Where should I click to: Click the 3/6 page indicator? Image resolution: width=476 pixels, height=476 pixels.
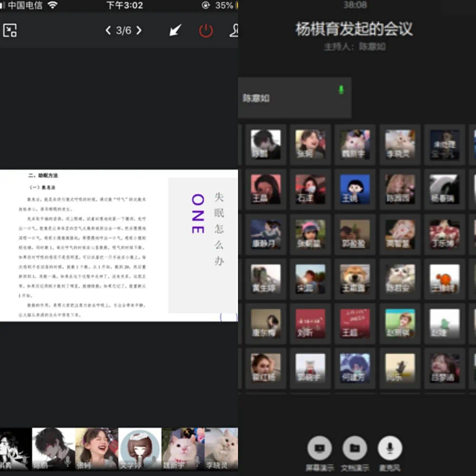[124, 30]
